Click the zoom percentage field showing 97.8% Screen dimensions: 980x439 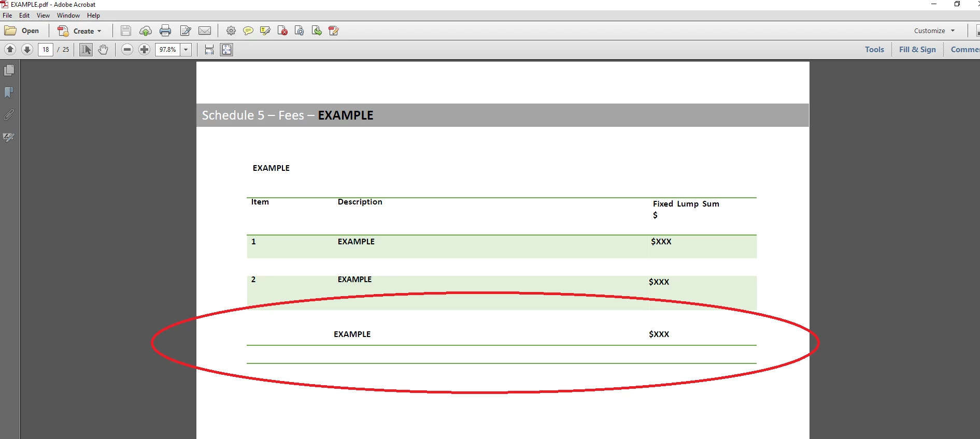[x=168, y=50]
